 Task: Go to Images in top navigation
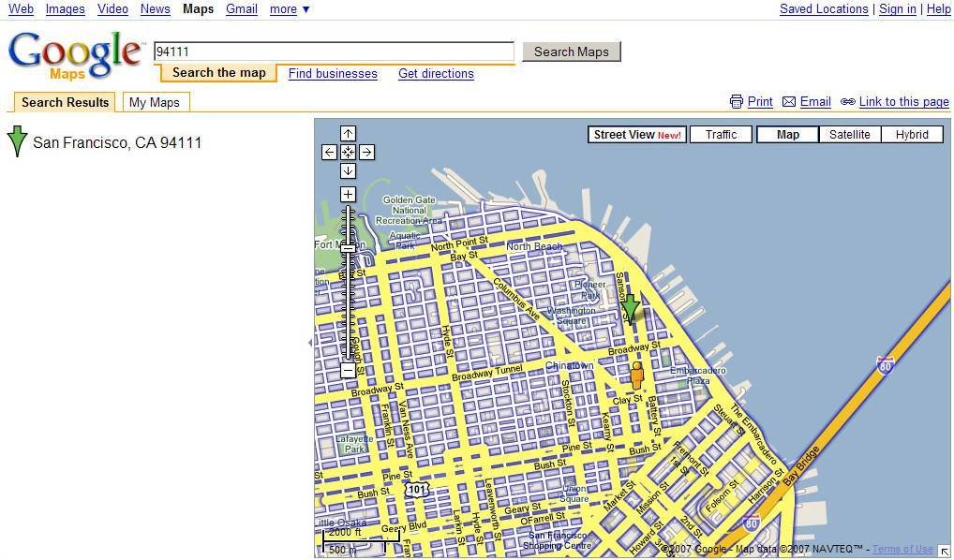coord(65,9)
